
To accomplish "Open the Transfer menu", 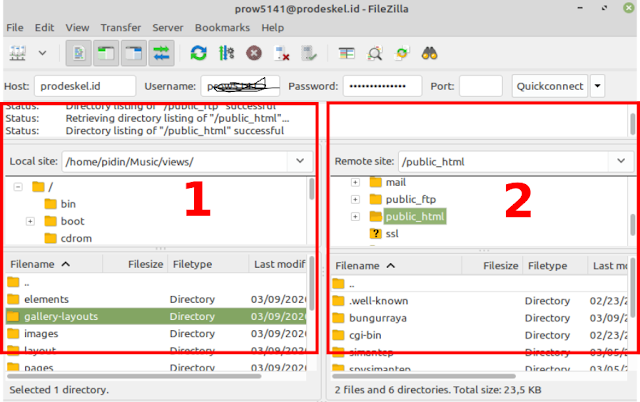I will [x=120, y=27].
